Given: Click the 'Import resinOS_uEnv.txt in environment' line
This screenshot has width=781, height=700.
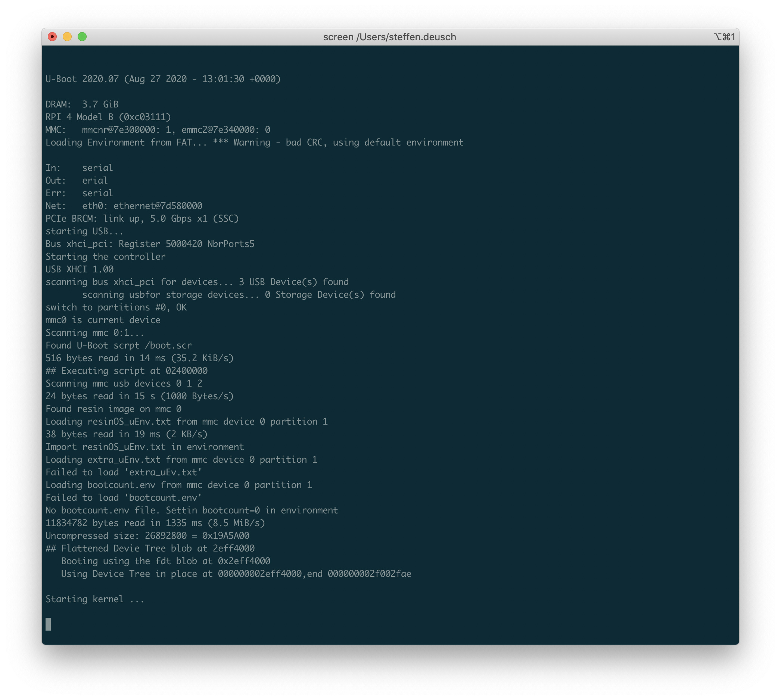Looking at the screenshot, I should [144, 447].
